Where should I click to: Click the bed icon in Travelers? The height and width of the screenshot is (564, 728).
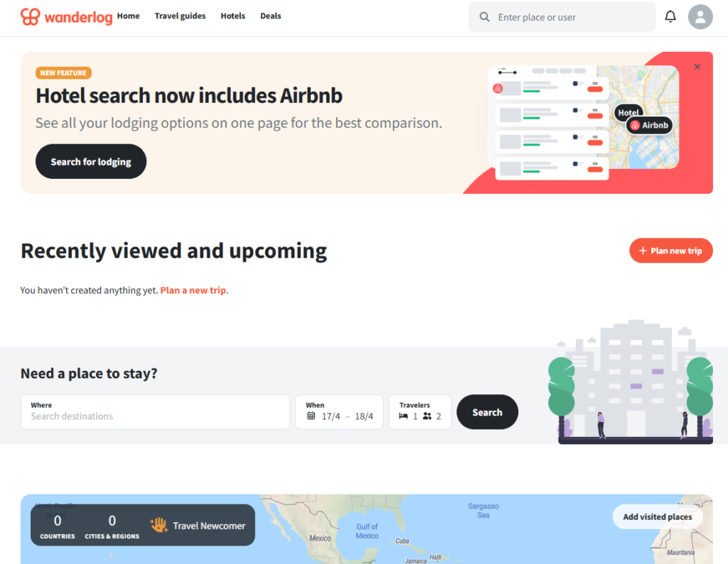tap(404, 416)
